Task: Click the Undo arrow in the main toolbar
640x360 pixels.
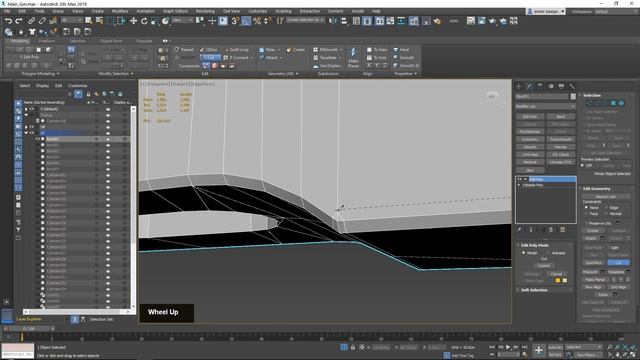Action: point(8,21)
